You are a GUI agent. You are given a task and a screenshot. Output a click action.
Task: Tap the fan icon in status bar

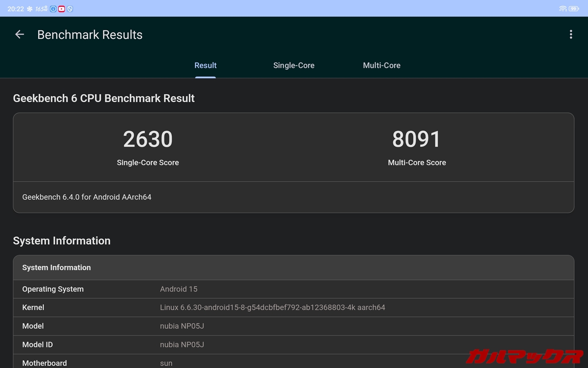click(x=29, y=9)
